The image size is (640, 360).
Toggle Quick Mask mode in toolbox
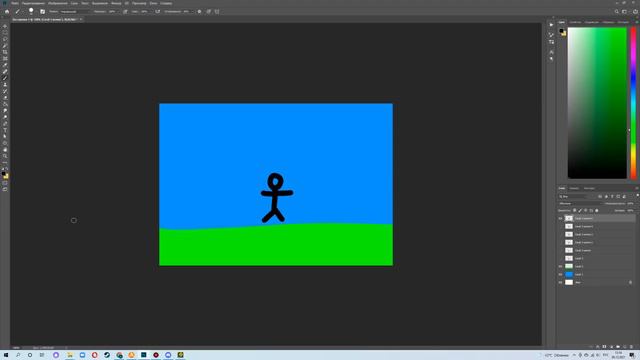(x=5, y=183)
